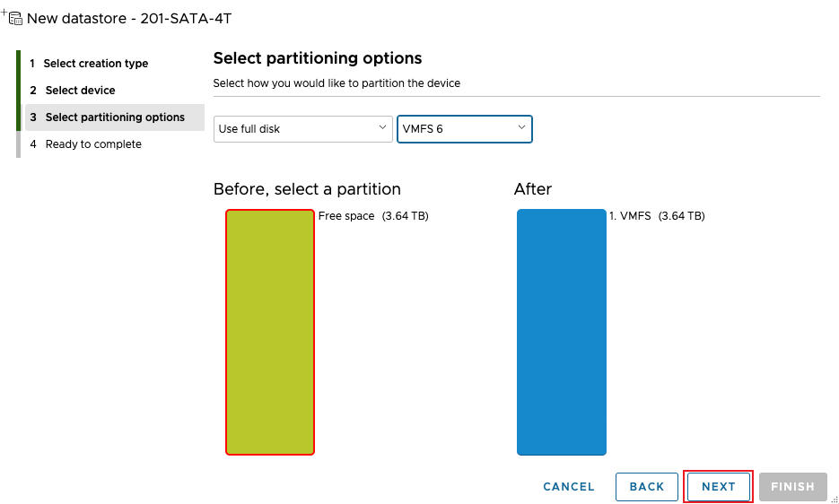This screenshot has width=839, height=504.
Task: Click the greyed-out FINISH button
Action: tap(793, 487)
